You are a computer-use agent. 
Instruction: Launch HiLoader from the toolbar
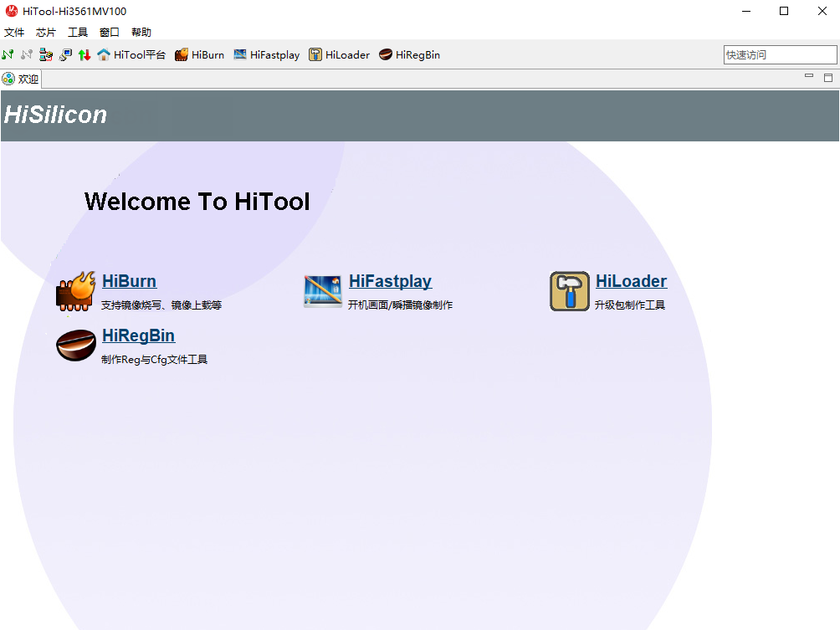point(339,54)
